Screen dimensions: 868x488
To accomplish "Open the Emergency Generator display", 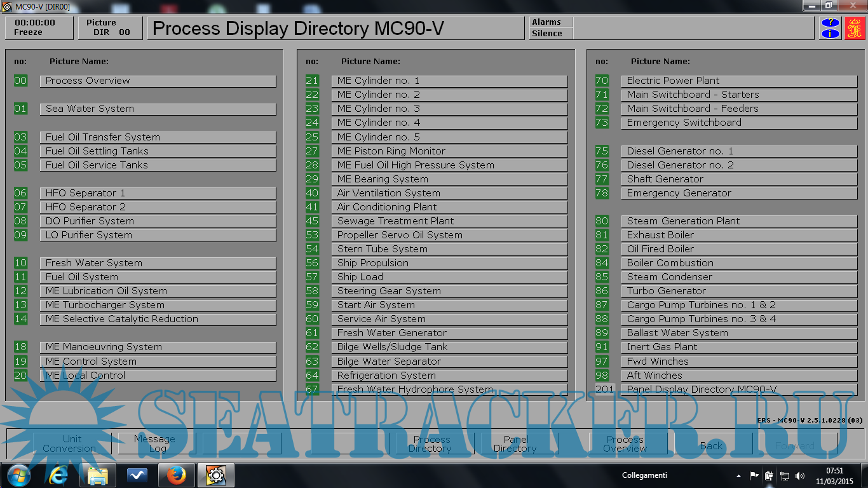I will (738, 193).
